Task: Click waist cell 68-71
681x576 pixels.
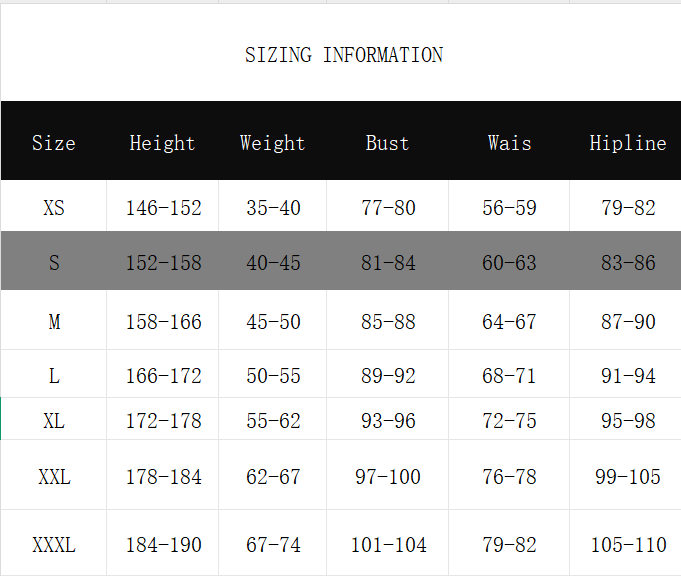Action: (x=509, y=376)
